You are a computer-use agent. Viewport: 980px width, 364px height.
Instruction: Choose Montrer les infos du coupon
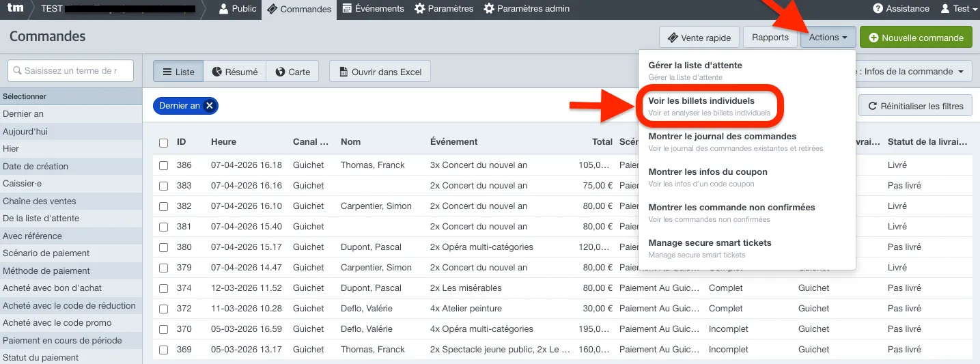746,177
